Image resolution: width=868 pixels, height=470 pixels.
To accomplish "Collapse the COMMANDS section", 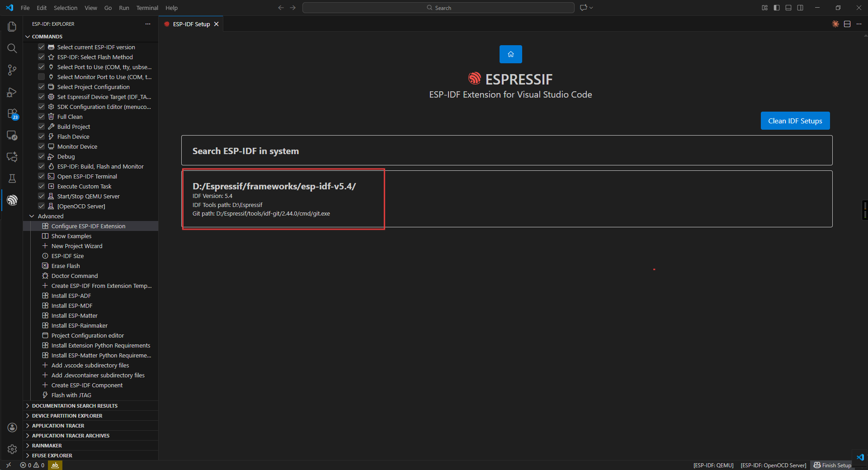I will [90, 37].
